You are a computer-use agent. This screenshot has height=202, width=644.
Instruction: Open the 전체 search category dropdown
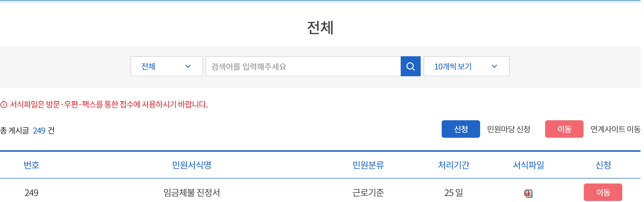(167, 66)
